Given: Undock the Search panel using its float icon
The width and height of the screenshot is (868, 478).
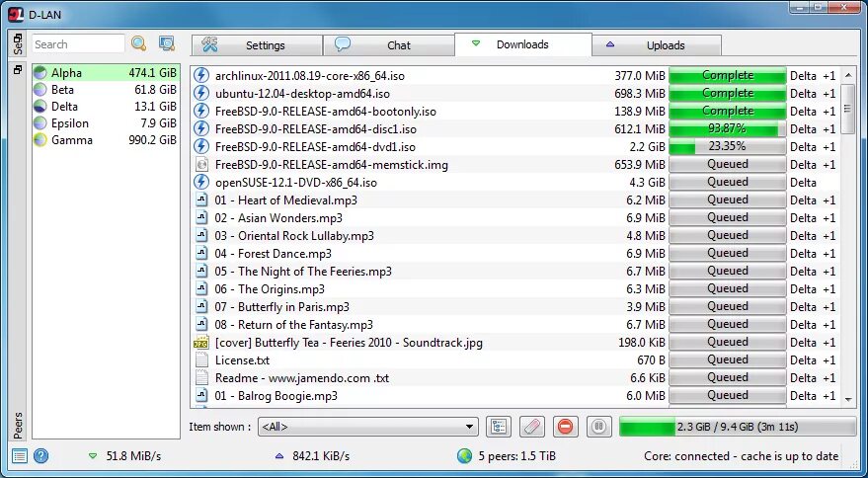Looking at the screenshot, I should coord(18,39).
